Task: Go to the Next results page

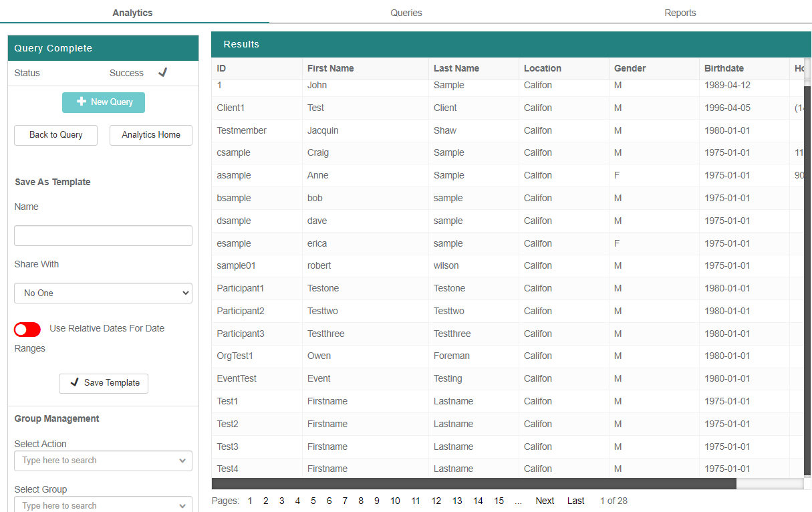Action: click(x=545, y=501)
